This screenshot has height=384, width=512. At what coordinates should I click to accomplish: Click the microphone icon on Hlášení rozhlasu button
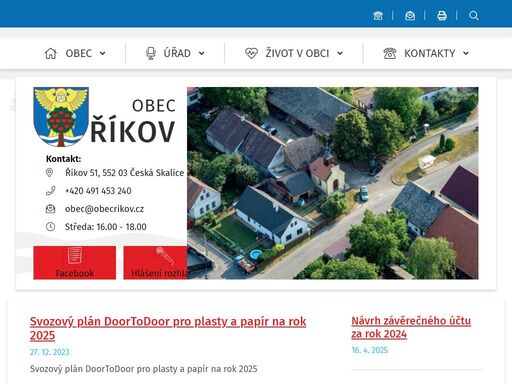pos(165,256)
